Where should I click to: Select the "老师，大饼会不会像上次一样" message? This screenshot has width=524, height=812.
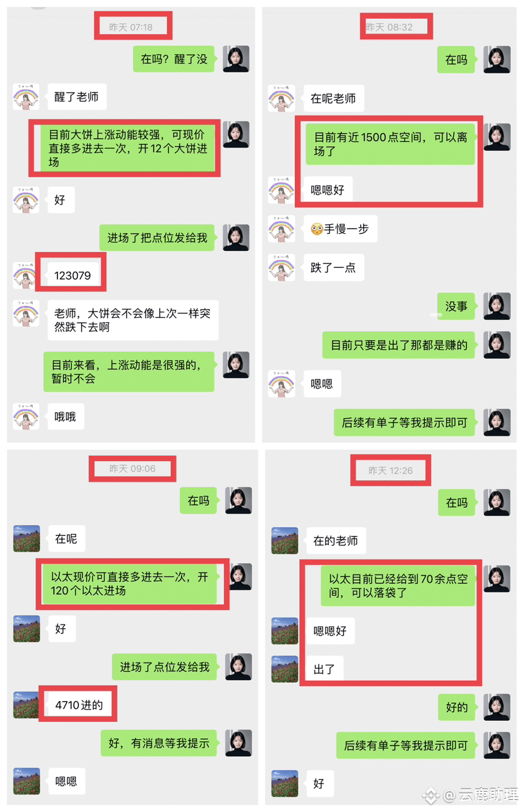[132, 320]
